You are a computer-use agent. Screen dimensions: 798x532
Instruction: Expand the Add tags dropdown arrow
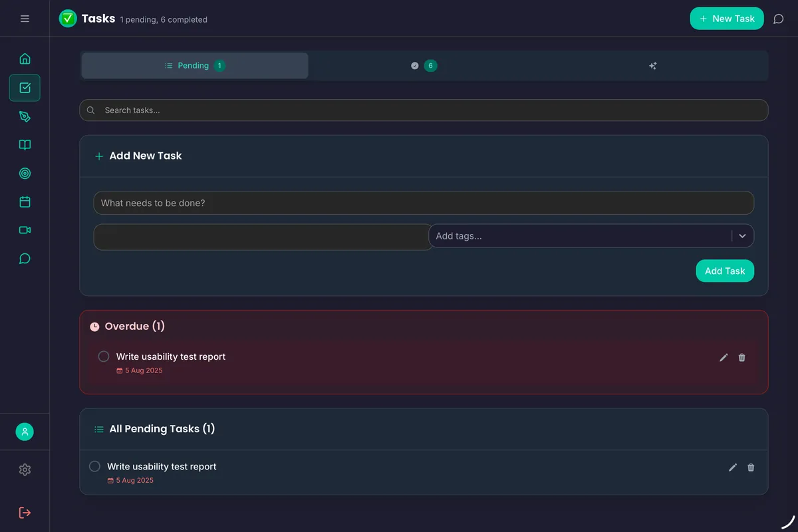(743, 236)
